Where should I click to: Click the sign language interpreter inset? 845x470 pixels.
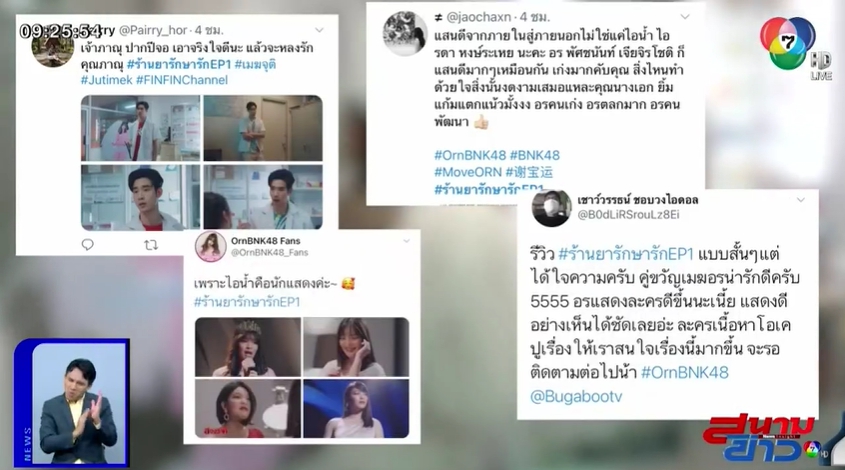click(x=72, y=402)
